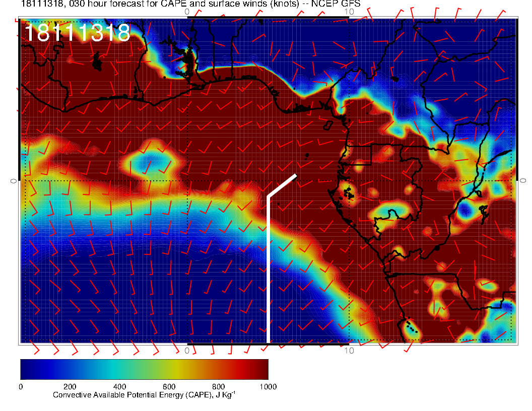The height and width of the screenshot is (411, 532).
Task: Click the 1000 tick label under the colorbar
Action: (x=268, y=387)
